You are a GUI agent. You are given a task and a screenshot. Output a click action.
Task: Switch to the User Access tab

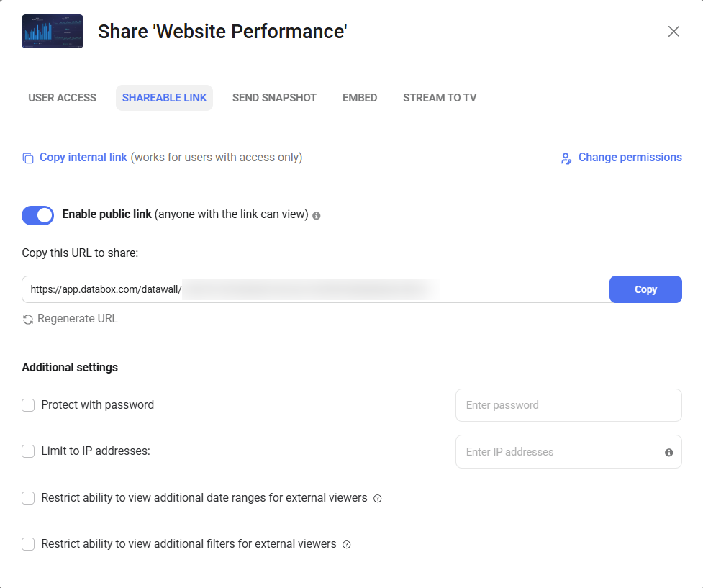click(x=63, y=98)
